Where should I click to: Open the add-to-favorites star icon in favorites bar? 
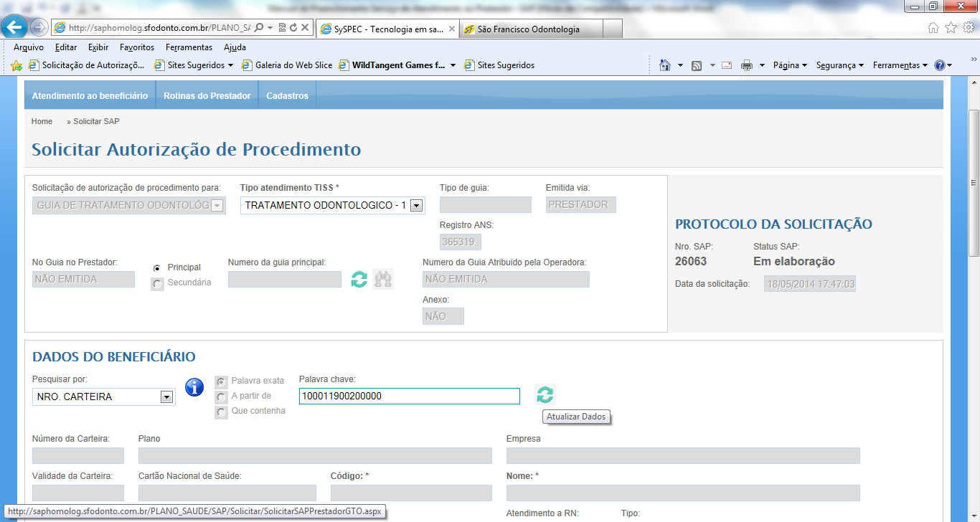[17, 65]
